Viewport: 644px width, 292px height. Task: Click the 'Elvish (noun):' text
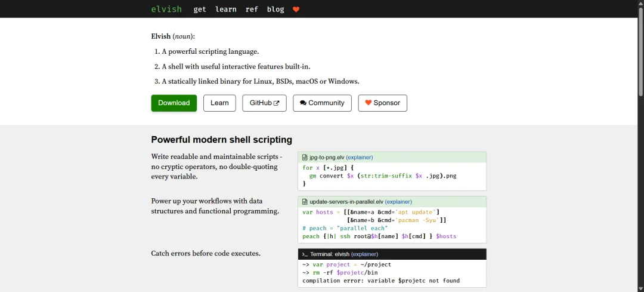173,36
